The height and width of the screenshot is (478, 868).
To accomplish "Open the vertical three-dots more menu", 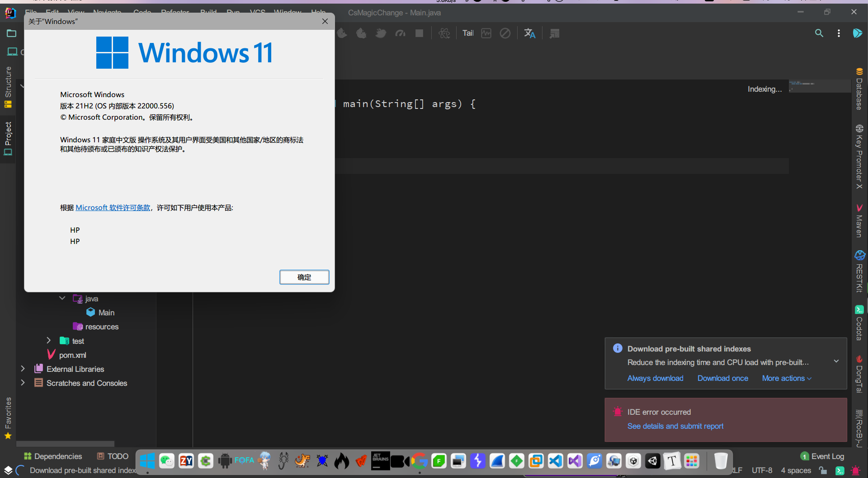I will pyautogui.click(x=839, y=33).
